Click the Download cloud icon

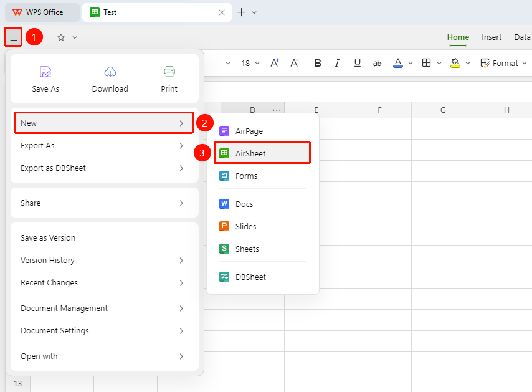click(x=110, y=72)
